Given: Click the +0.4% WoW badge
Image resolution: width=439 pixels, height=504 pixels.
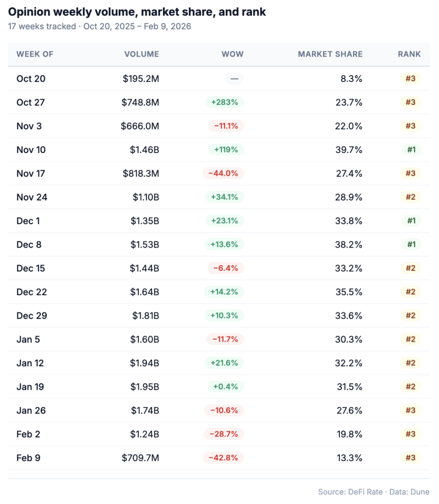Looking at the screenshot, I should pyautogui.click(x=226, y=387).
